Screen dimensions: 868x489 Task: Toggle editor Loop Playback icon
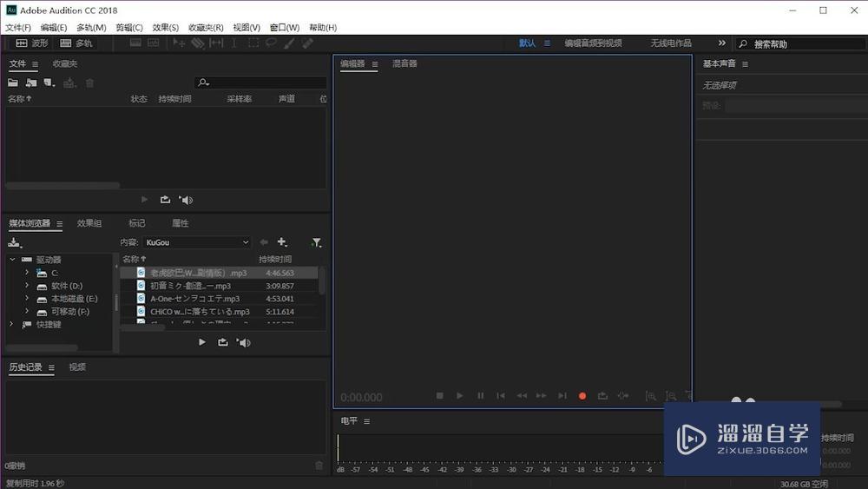click(x=602, y=395)
